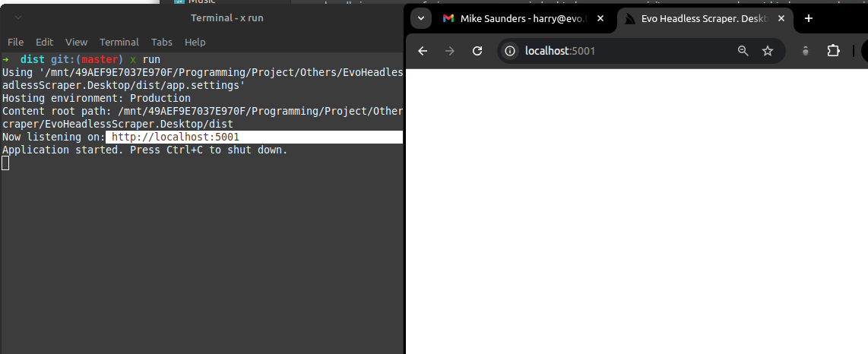Open the terminal Edit menu
Screen dimensions: 868x354
pos(44,42)
